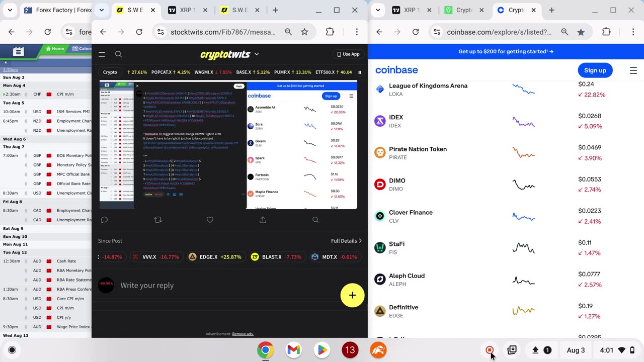Screen dimensions: 644x362
Task: Open Stocktwits hamburger menu
Action: pos(102,54)
